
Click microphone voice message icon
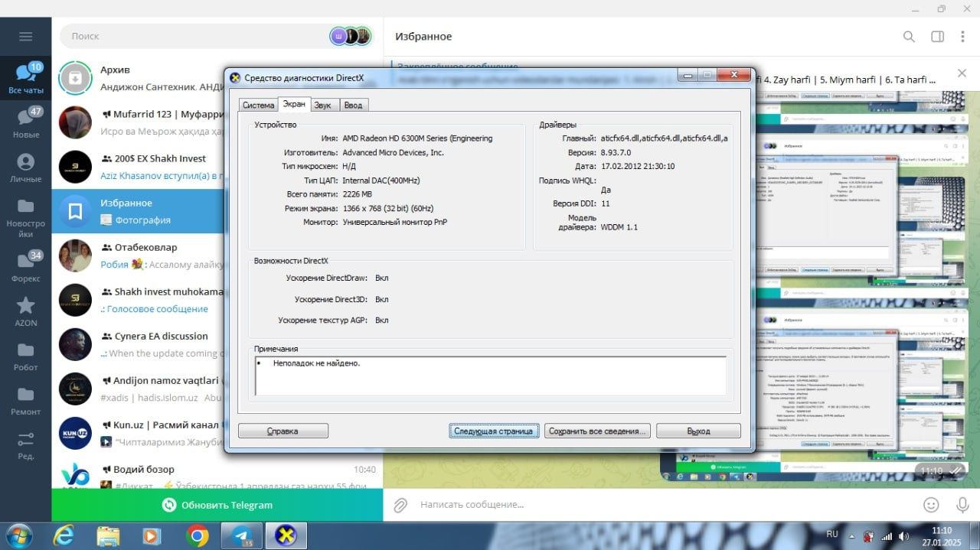tap(962, 505)
